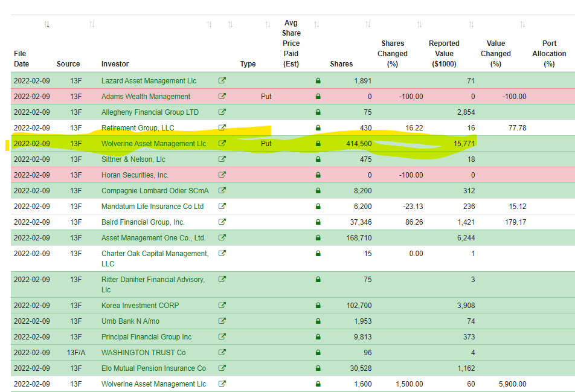Open external link icon for Lazard Asset Management
Image resolution: width=575 pixels, height=392 pixels.
point(222,80)
